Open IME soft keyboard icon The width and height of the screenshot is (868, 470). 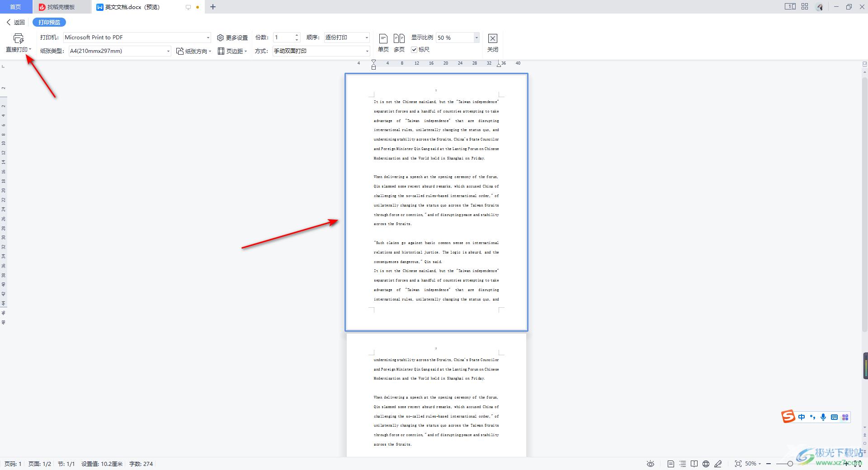834,417
